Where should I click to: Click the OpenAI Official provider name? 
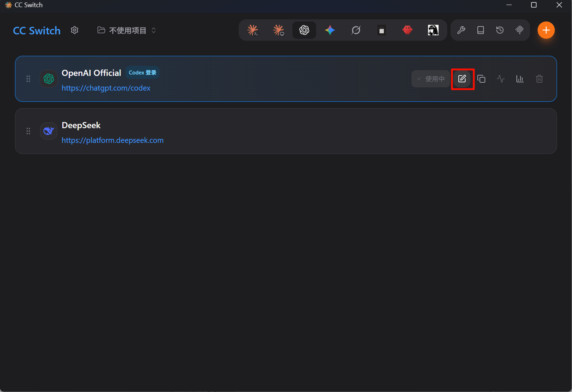[91, 73]
